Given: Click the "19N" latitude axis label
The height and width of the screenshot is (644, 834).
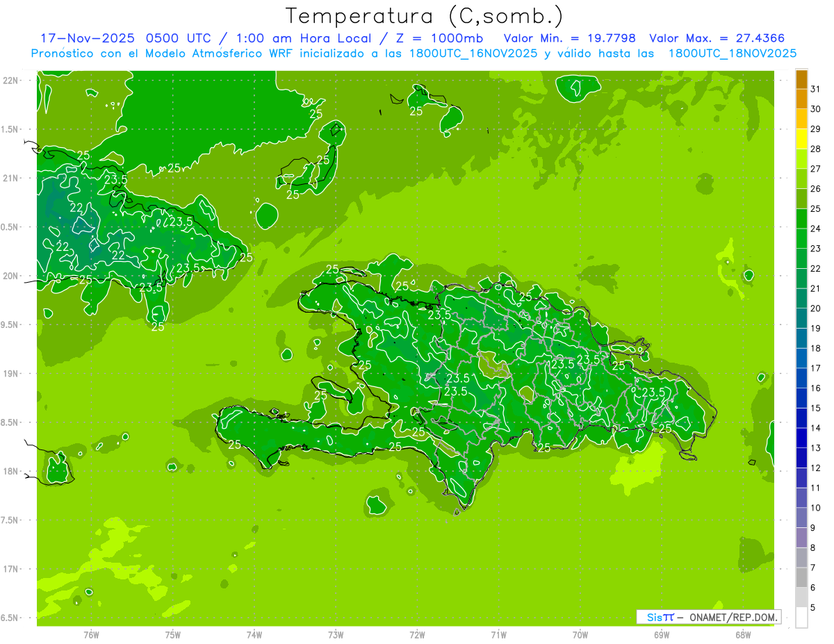Looking at the screenshot, I should coord(10,373).
